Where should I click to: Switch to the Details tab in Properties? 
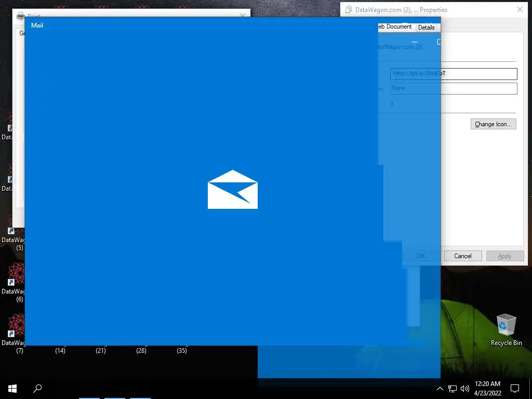pos(426,28)
